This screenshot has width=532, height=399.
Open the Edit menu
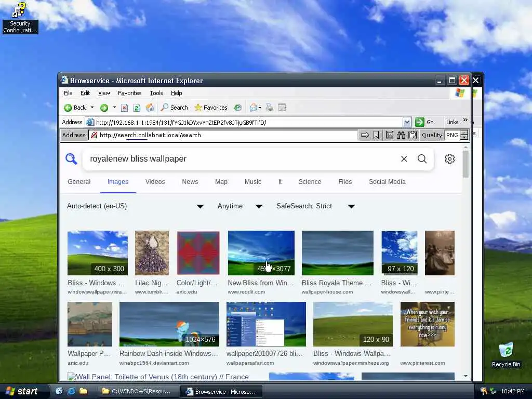(x=85, y=93)
